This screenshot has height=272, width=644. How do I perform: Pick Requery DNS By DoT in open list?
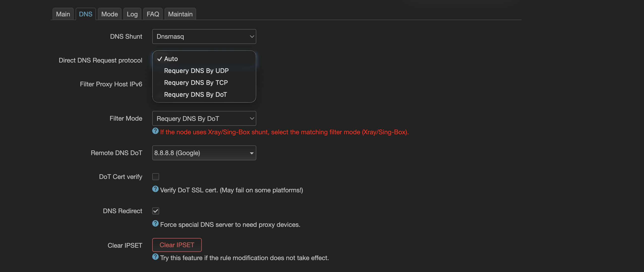point(195,95)
